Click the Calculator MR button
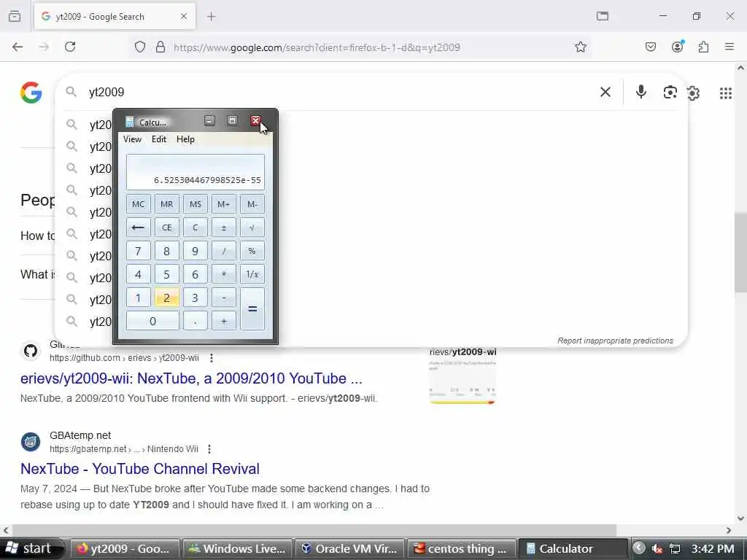Image resolution: width=747 pixels, height=560 pixels. click(167, 204)
